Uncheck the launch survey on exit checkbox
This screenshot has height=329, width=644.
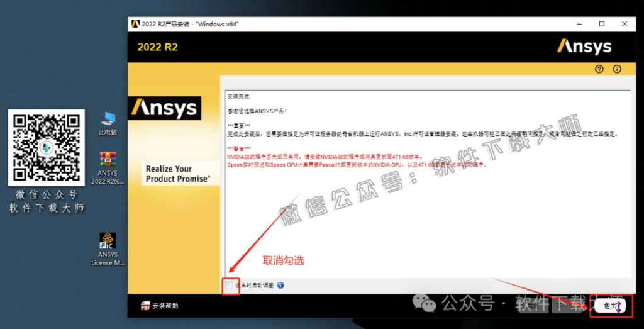pyautogui.click(x=229, y=285)
